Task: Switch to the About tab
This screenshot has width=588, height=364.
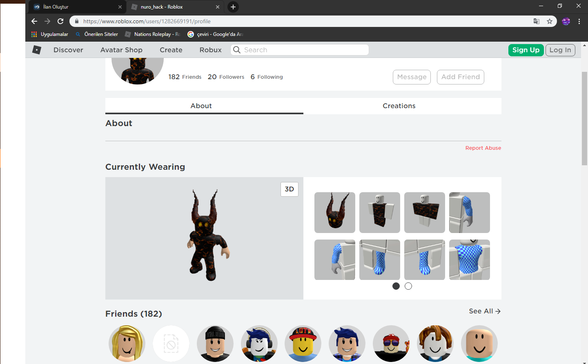Action: coord(204,106)
